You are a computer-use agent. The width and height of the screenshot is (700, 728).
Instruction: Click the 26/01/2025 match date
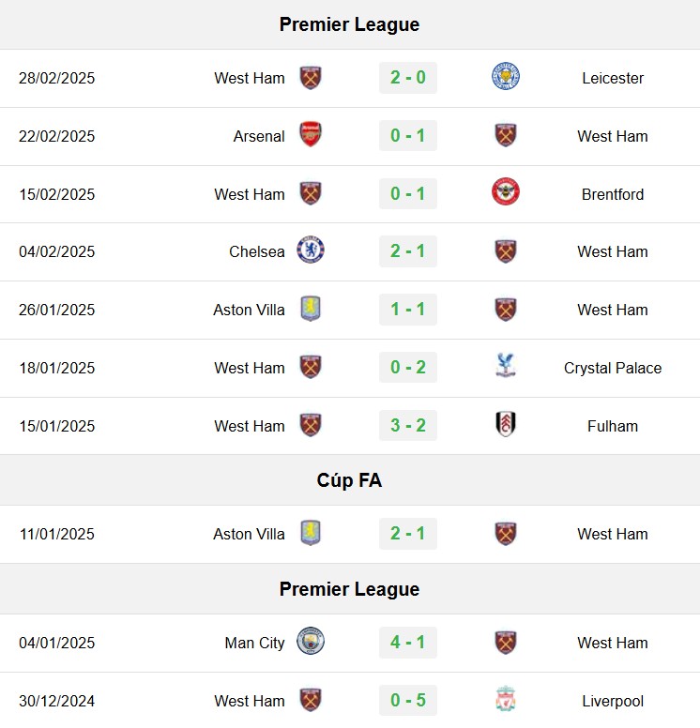(x=56, y=310)
